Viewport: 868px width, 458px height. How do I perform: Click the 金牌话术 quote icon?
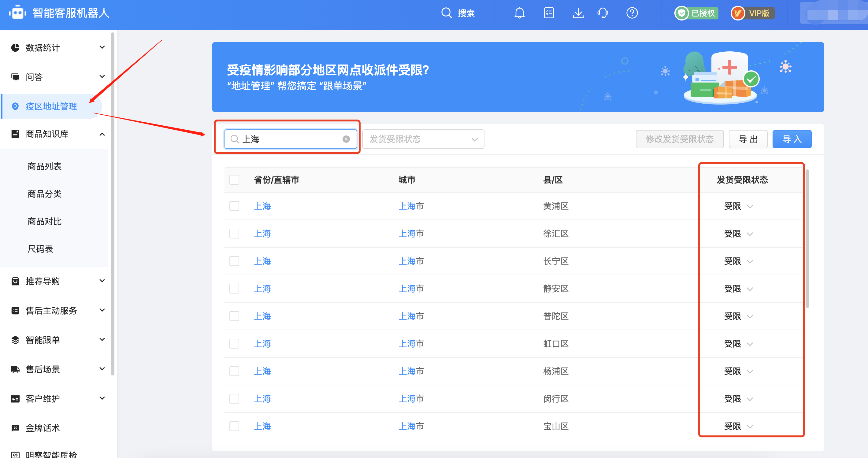tap(15, 428)
